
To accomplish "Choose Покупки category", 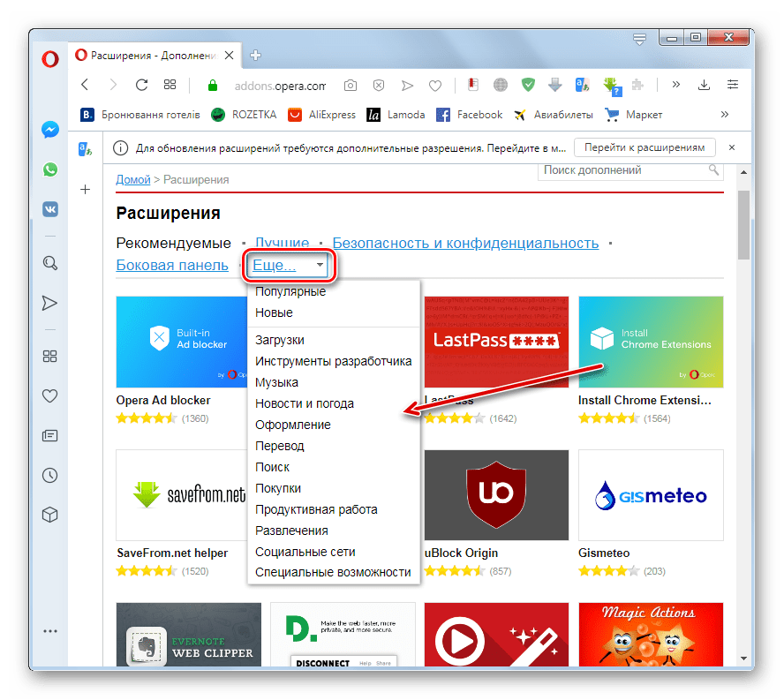I will point(278,488).
